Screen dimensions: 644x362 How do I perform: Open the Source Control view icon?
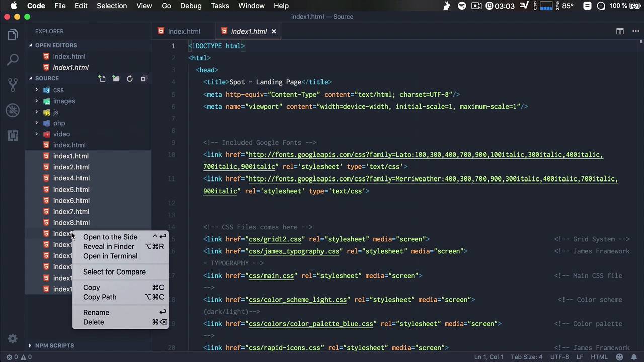pos(13,84)
